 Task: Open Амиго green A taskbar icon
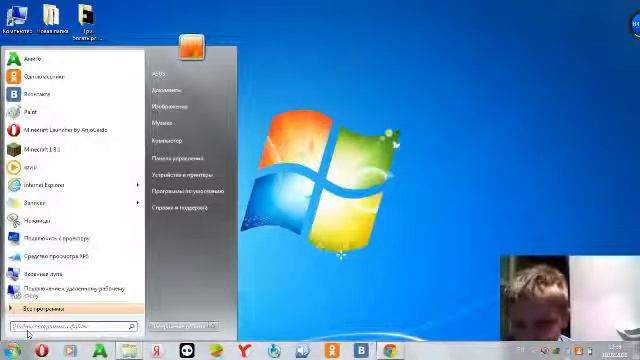(100, 351)
